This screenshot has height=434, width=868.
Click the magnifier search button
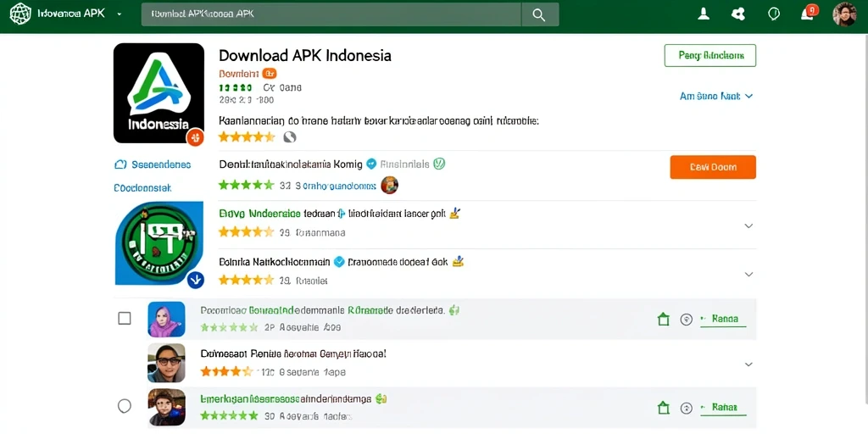pyautogui.click(x=540, y=14)
